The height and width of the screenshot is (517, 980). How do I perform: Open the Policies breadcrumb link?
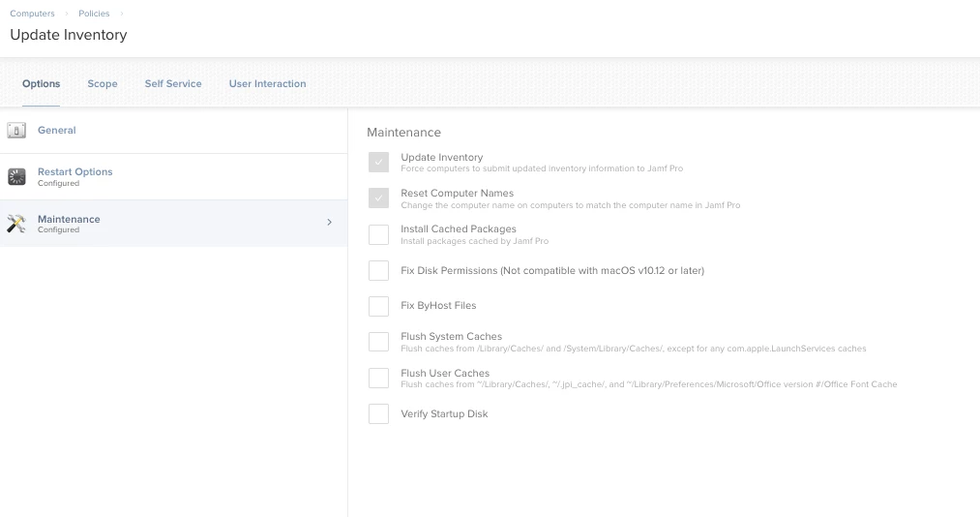coord(94,14)
